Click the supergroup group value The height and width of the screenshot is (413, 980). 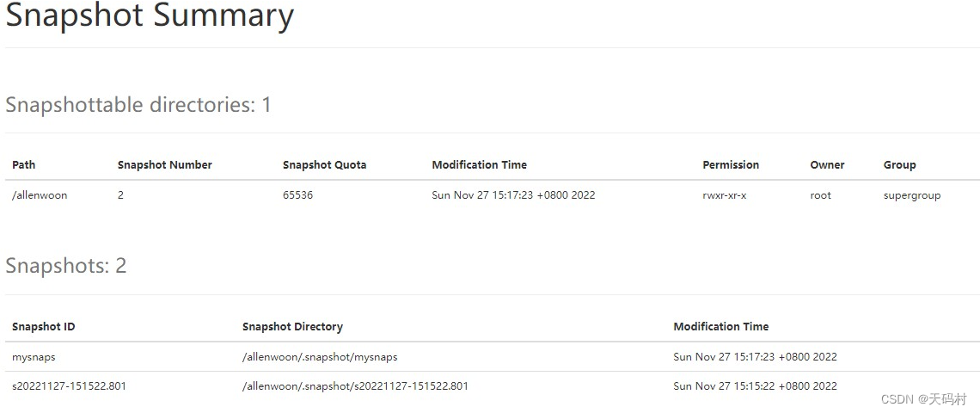tap(911, 195)
